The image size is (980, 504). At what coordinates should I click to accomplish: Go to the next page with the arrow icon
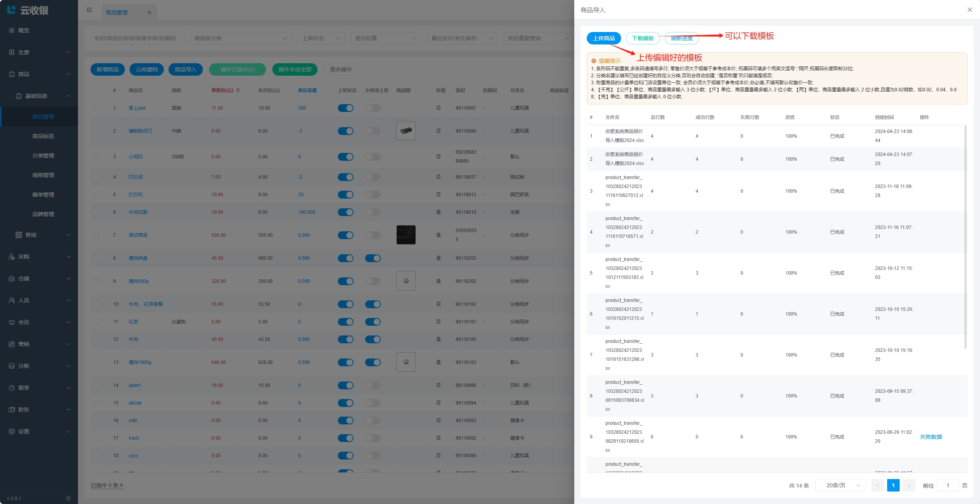point(909,485)
